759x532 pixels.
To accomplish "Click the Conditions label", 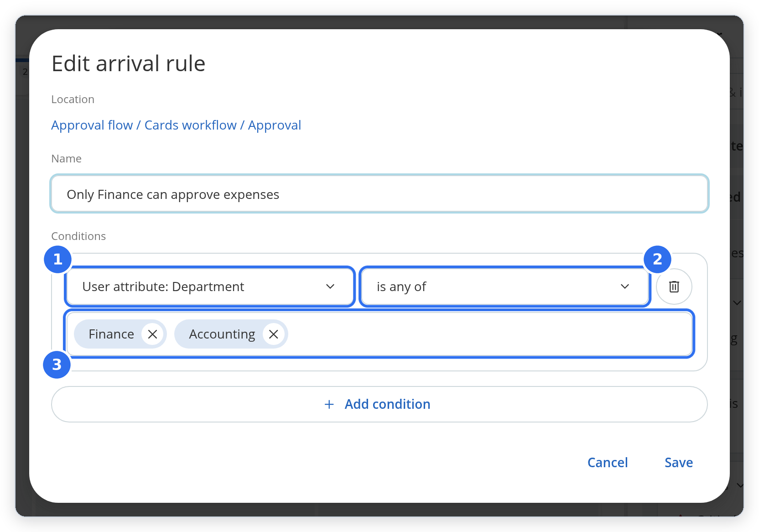I will (x=78, y=236).
